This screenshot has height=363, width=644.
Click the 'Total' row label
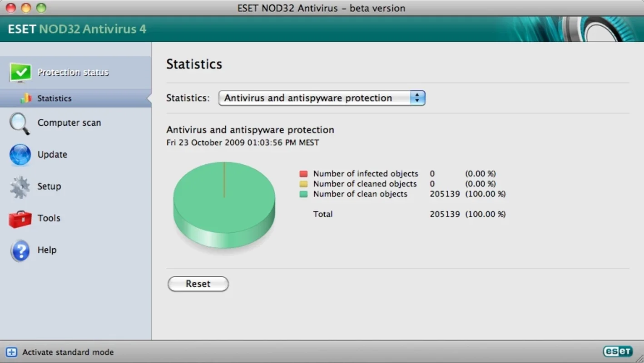click(x=323, y=214)
